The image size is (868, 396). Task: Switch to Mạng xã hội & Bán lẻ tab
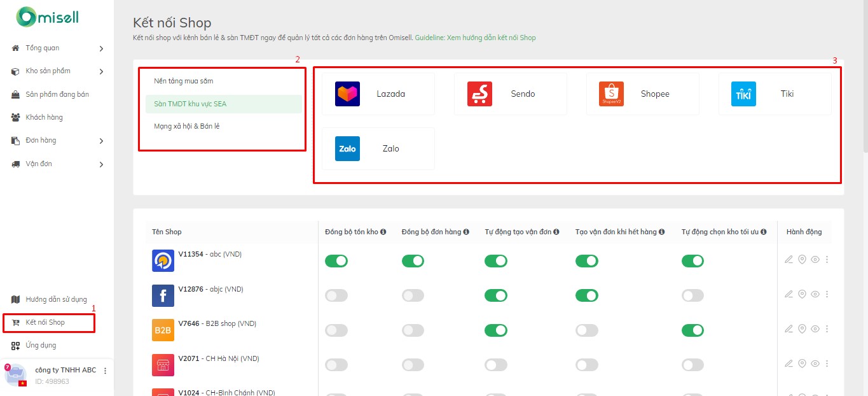(223, 126)
